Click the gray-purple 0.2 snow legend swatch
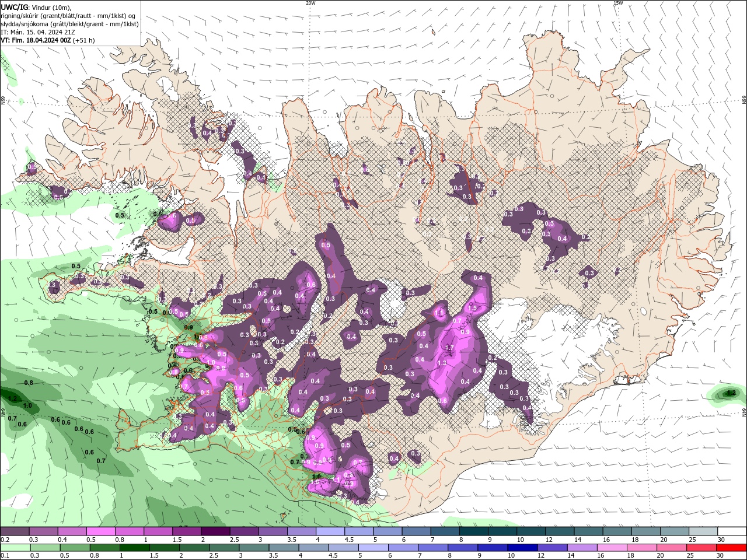 tap(15, 531)
